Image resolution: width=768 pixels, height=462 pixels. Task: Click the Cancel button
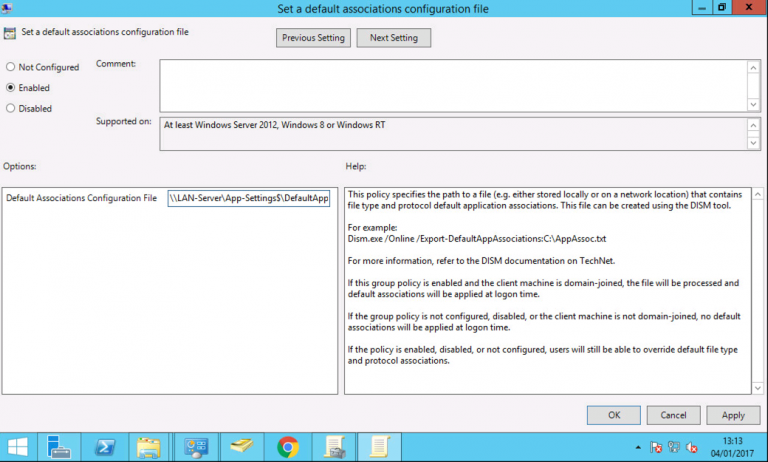click(673, 415)
